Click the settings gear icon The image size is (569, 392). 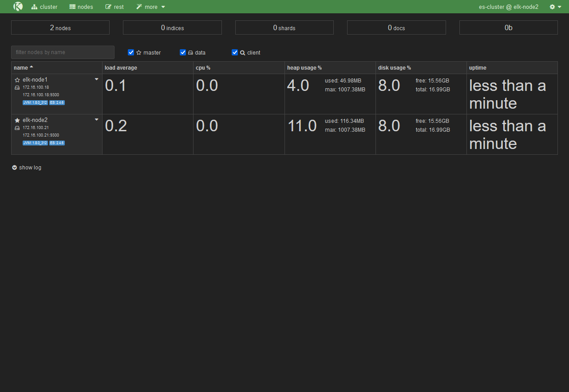click(553, 7)
